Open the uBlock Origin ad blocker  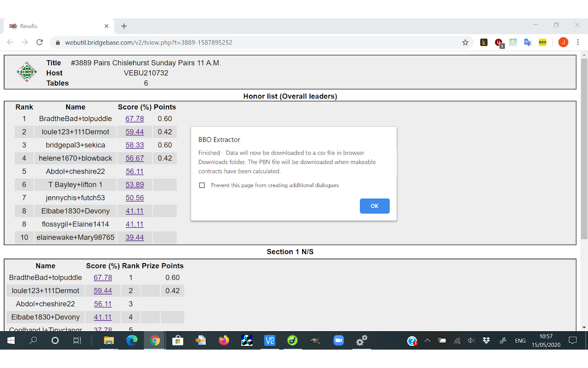click(x=498, y=42)
